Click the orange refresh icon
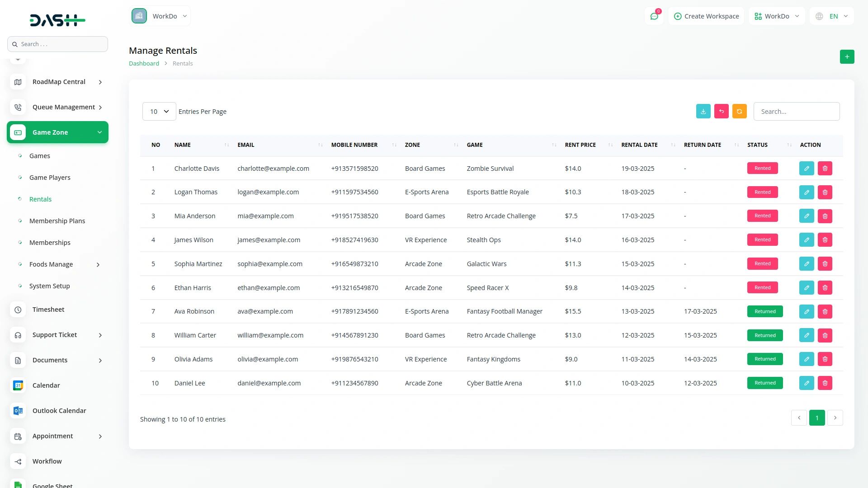The width and height of the screenshot is (868, 488). point(739,112)
